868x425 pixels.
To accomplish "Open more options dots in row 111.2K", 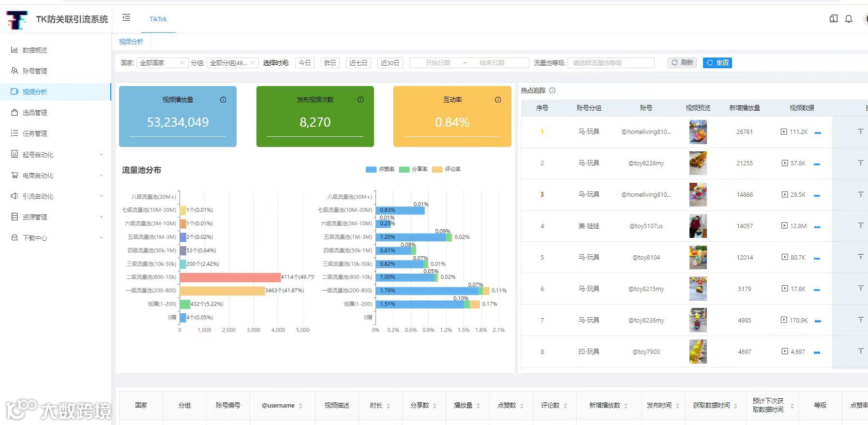I will coord(818,132).
